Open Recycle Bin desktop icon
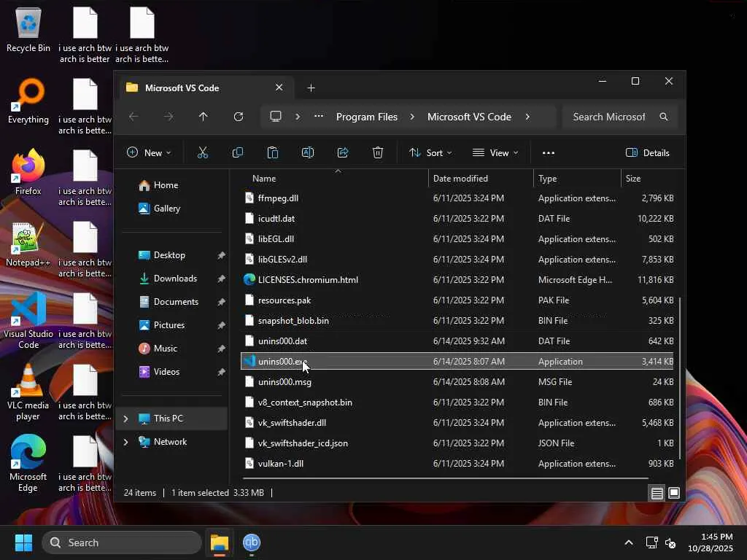 pos(28,31)
